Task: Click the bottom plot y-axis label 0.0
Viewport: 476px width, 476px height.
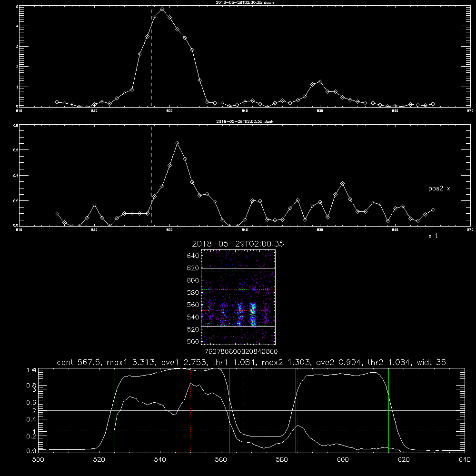Action: point(31,451)
